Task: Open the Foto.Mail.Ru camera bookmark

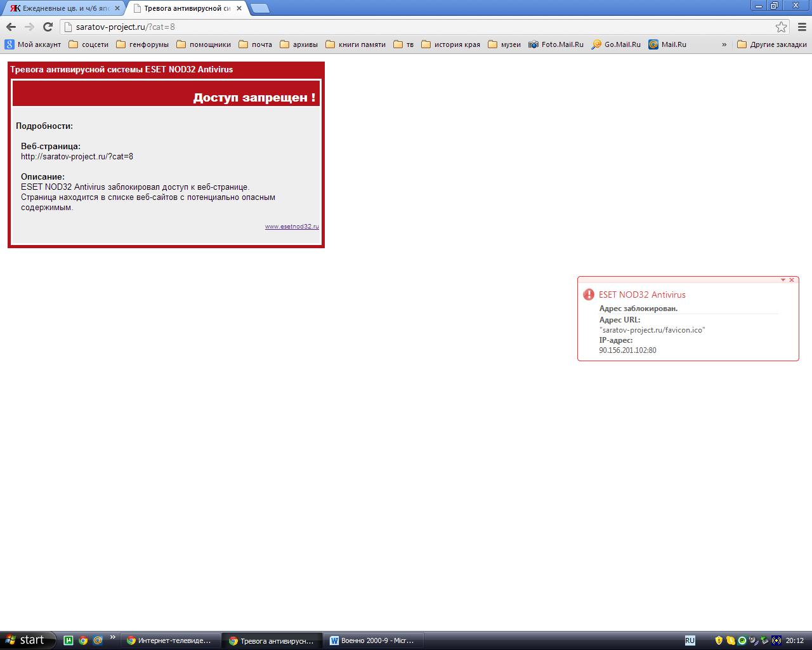Action: coord(556,44)
